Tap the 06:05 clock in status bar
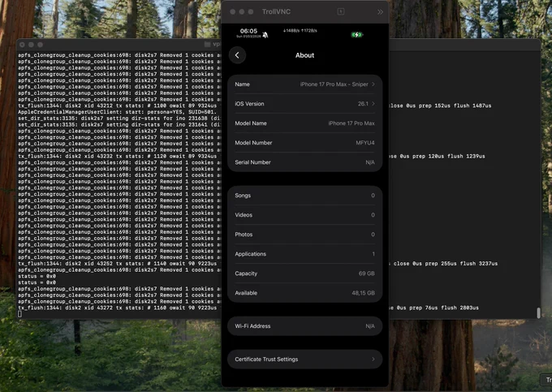This screenshot has width=552, height=392. click(248, 31)
